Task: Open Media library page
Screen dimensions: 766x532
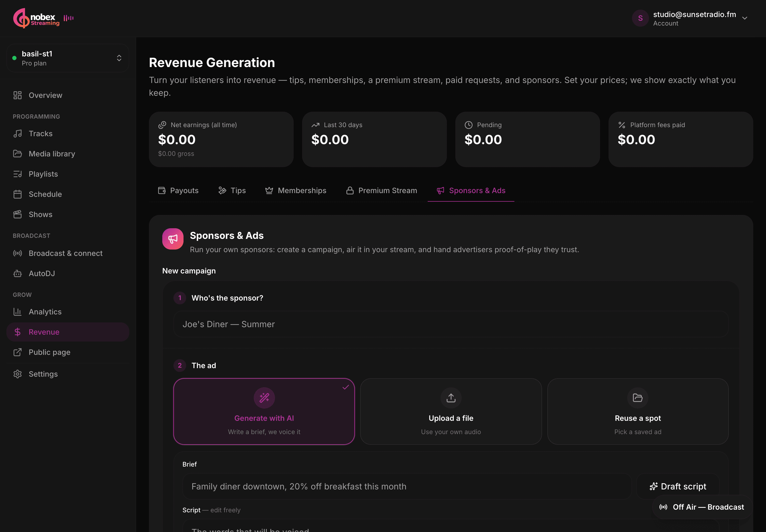Action: point(68,154)
